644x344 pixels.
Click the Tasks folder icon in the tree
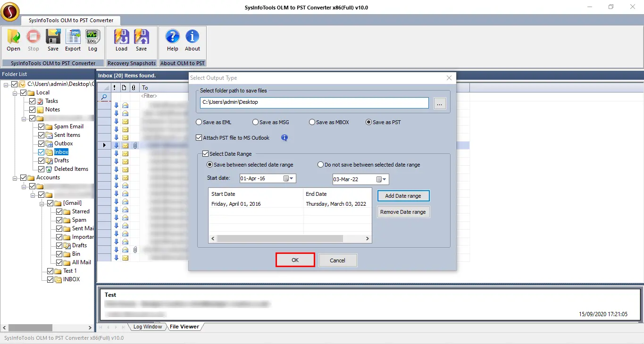coord(40,101)
